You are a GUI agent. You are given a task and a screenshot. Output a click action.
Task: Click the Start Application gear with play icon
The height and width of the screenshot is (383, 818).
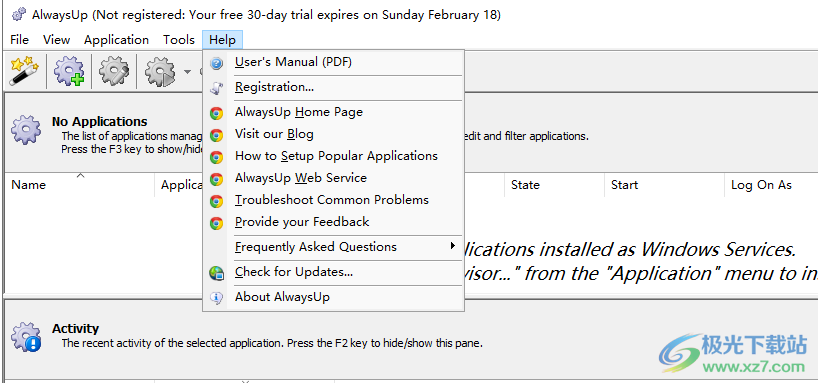159,71
